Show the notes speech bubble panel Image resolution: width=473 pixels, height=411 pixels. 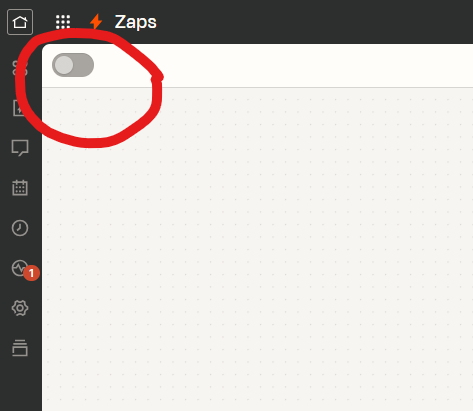click(x=20, y=148)
